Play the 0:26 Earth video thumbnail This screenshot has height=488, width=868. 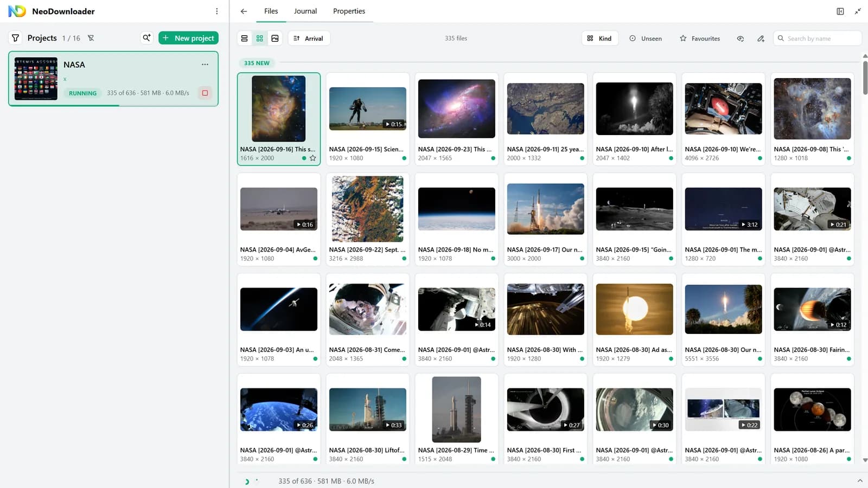[279, 410]
